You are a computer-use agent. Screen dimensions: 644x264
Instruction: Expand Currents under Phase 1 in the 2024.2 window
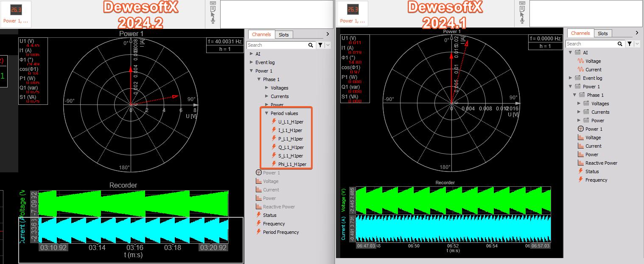click(266, 96)
